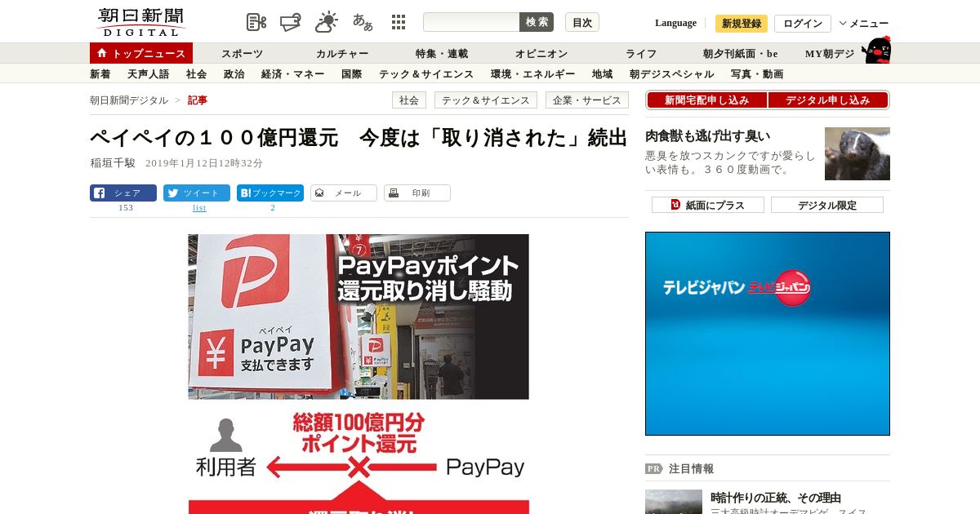Click the 新聞宅配申し込み button

706,100
